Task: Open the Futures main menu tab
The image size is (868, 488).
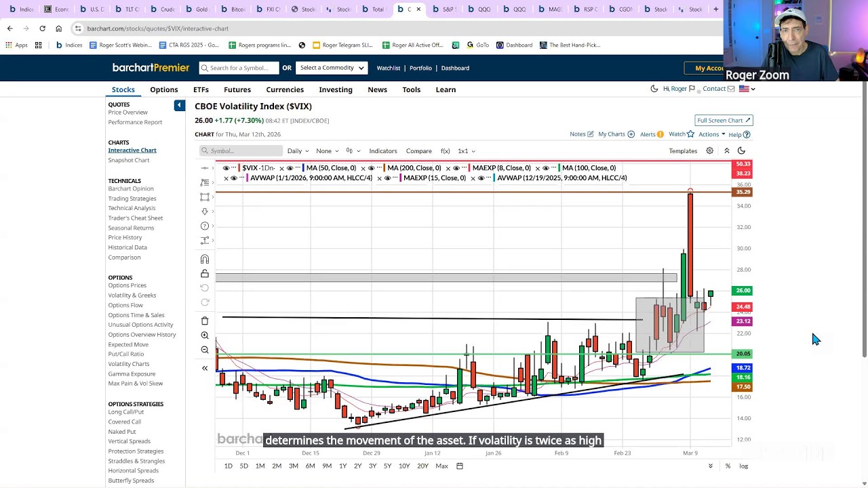Action: tap(237, 89)
